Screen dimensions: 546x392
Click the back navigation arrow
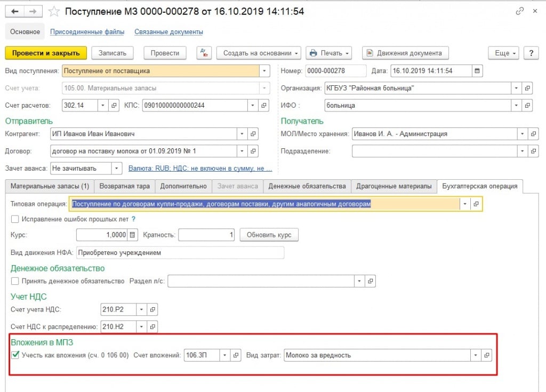coord(14,11)
